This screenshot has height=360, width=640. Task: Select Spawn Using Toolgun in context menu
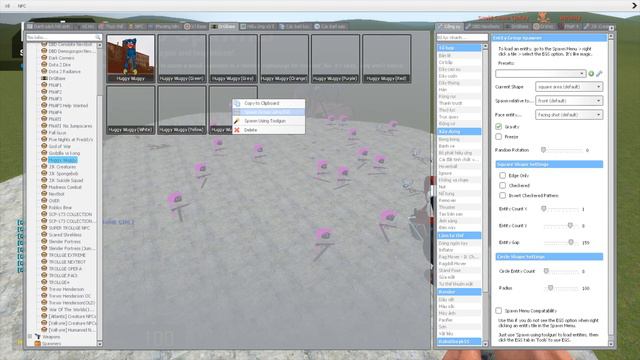(x=269, y=121)
